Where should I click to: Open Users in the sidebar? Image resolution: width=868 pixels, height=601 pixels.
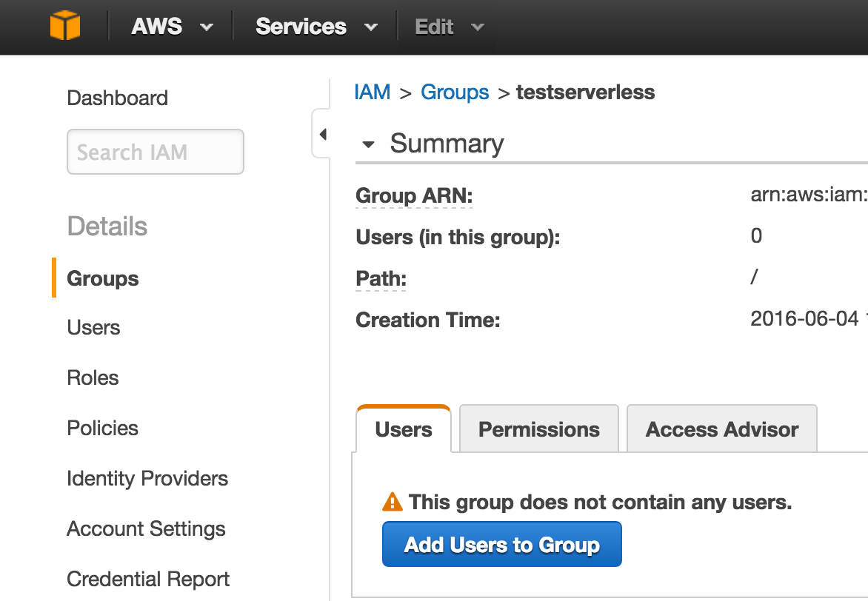pyautogui.click(x=93, y=327)
